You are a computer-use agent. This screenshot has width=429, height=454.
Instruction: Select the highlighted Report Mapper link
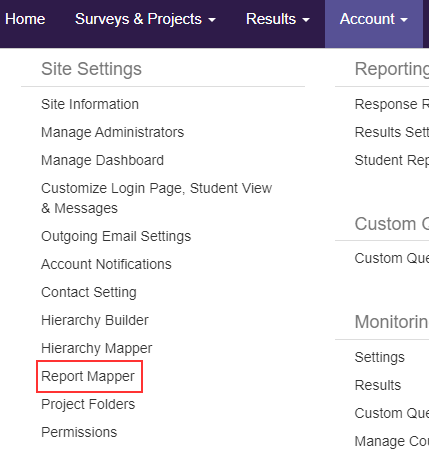88,376
